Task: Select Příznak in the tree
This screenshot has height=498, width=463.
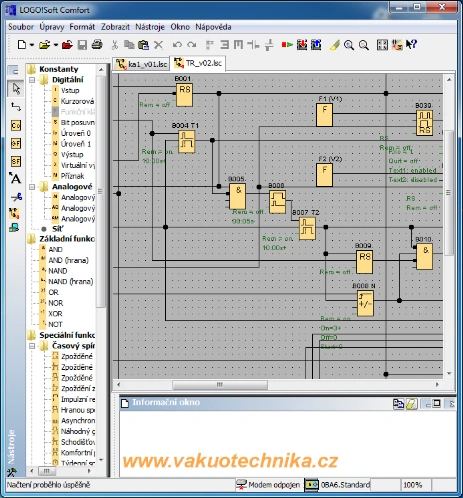Action: (x=72, y=176)
